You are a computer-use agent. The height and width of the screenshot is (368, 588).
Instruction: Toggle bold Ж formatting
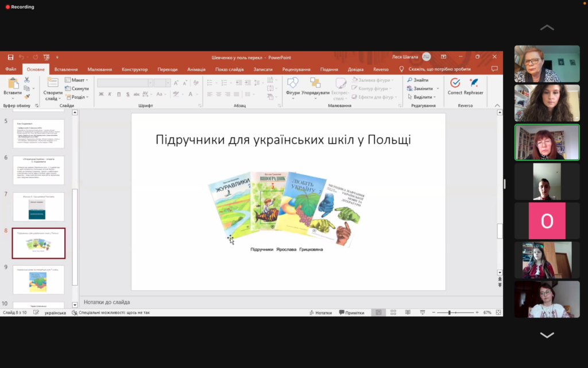tap(101, 94)
